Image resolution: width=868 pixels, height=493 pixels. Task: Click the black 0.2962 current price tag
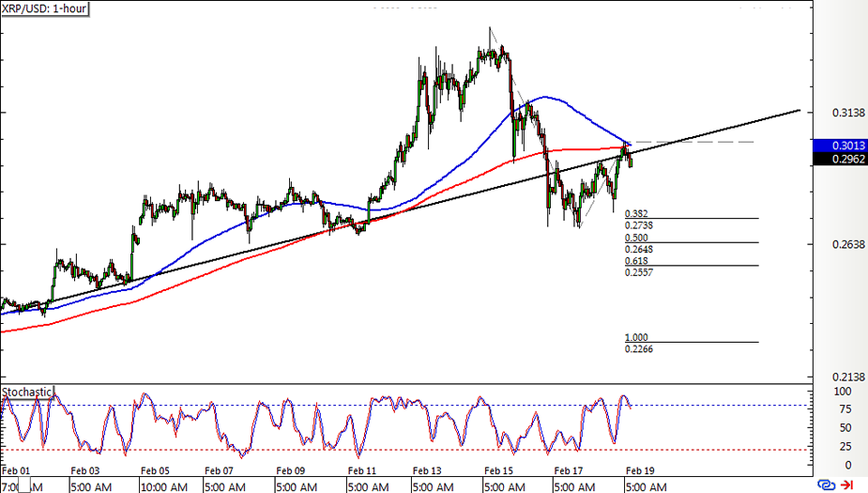coord(839,159)
